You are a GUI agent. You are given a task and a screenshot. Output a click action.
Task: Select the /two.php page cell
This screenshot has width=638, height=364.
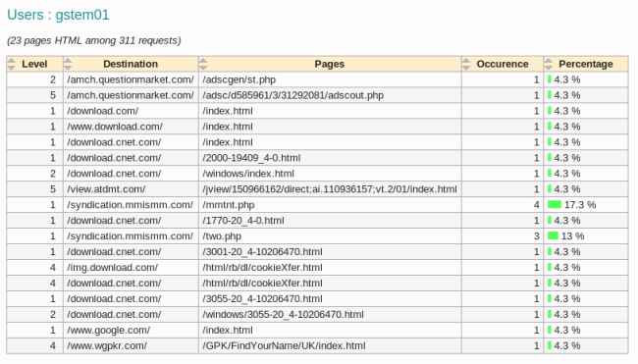click(330, 236)
